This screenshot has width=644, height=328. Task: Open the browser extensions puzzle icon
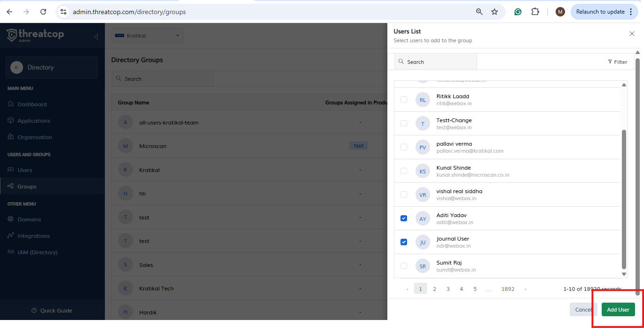pyautogui.click(x=535, y=12)
